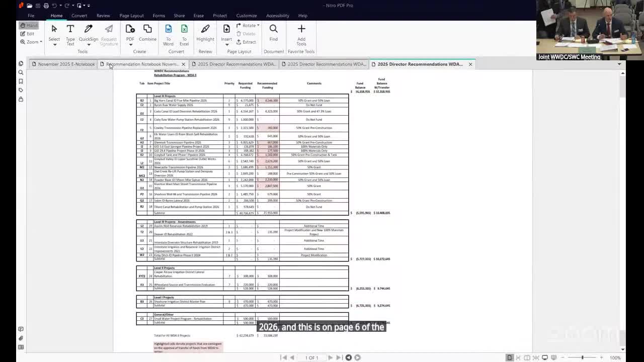Screen dimensions: 644x362
Task: Open the File menu
Action: [31, 16]
